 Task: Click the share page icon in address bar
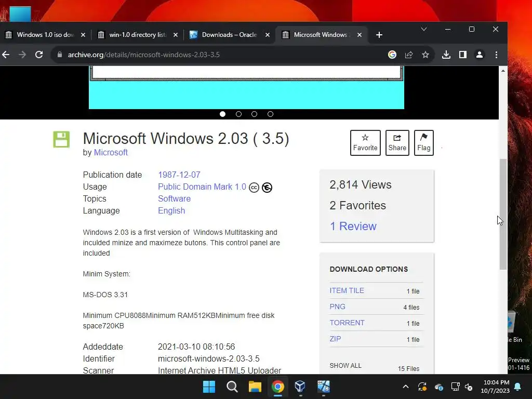coord(409,55)
